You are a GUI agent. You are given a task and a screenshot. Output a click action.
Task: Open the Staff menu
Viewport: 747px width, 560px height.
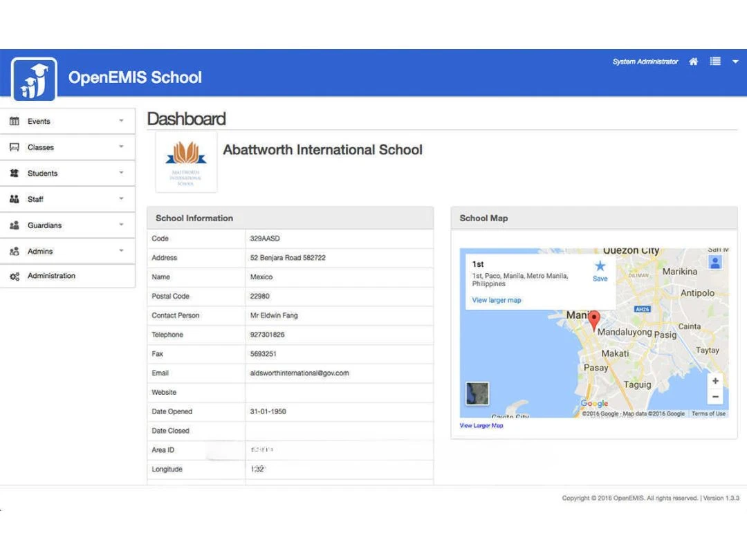pos(67,199)
